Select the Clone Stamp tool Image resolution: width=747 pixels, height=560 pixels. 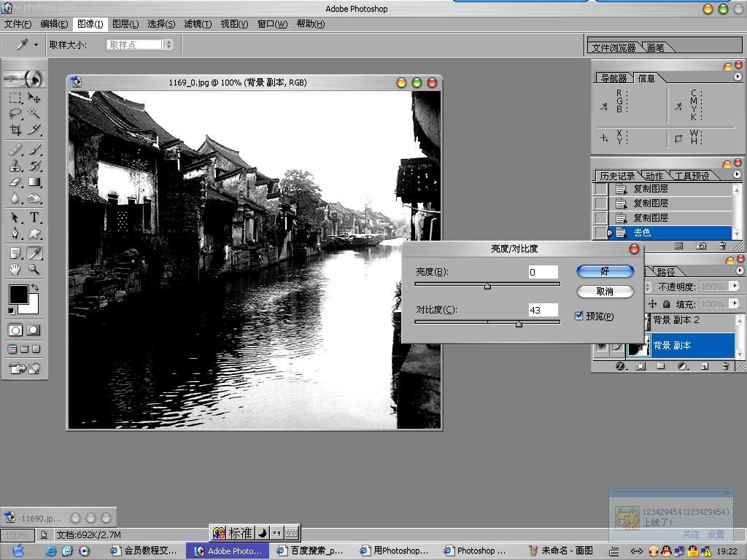(x=15, y=166)
